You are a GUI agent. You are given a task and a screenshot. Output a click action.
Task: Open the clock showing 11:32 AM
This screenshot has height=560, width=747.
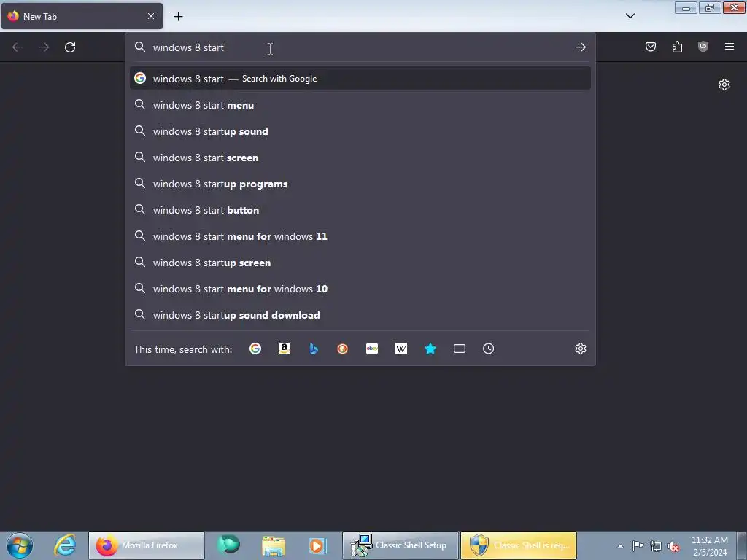tap(710, 545)
